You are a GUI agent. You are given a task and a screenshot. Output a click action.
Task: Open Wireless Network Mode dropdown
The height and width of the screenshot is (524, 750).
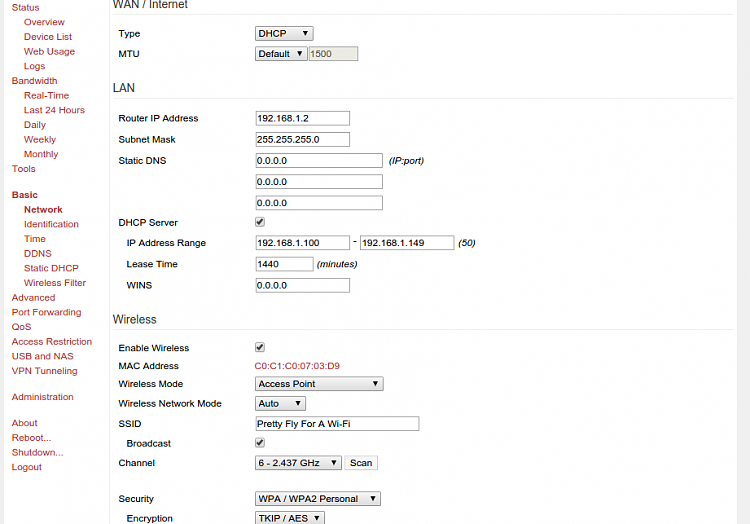[280, 404]
